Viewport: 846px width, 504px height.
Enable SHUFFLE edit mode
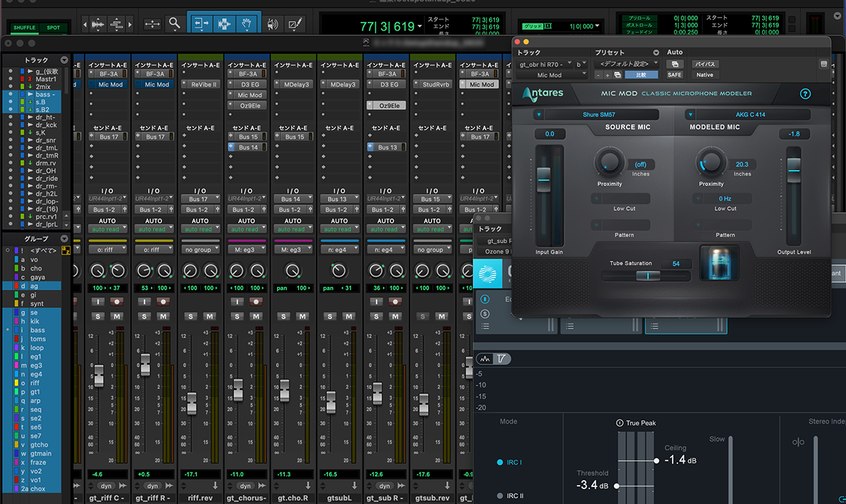(x=23, y=27)
